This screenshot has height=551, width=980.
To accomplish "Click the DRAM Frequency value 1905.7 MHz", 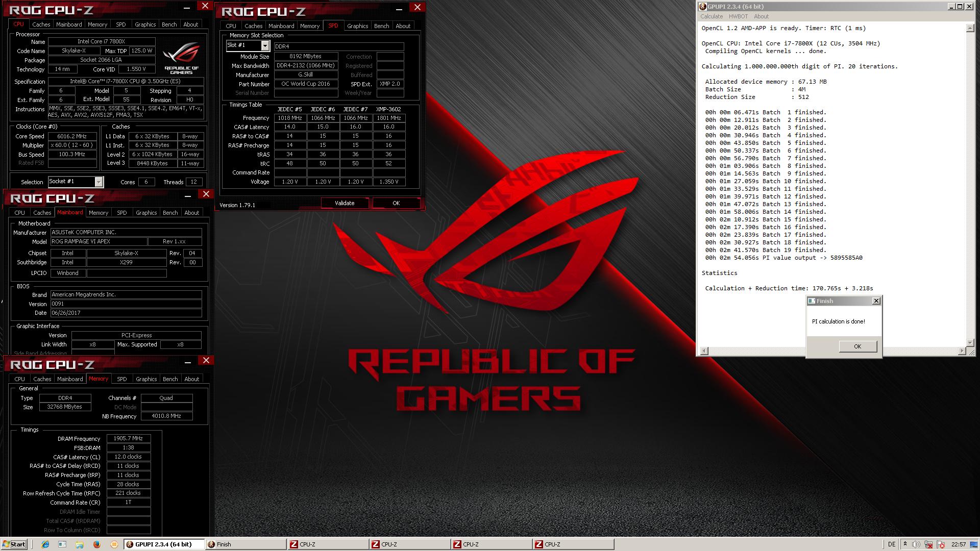I will [128, 438].
